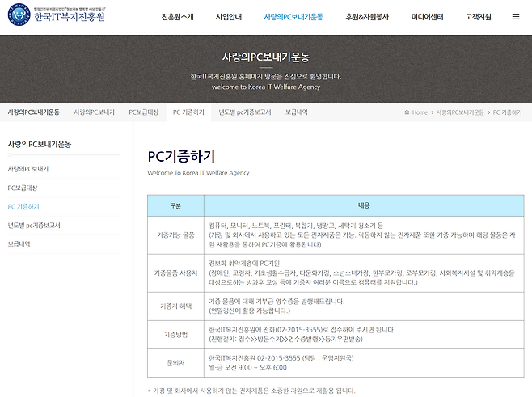
Task: Open the 후원&자원봉사 top menu
Action: coord(365,16)
